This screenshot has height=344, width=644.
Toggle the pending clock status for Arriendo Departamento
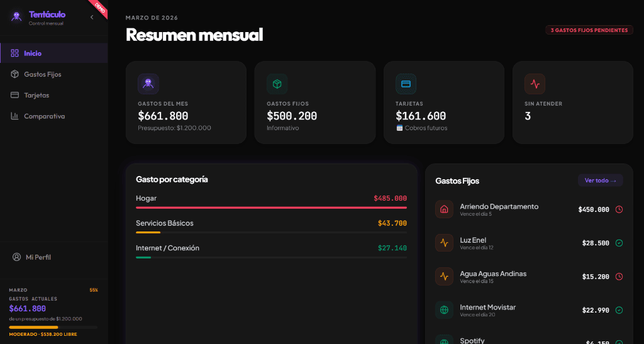pos(619,209)
